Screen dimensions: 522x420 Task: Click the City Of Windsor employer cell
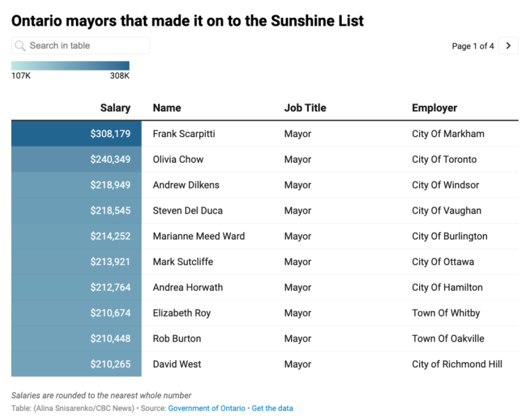pos(445,185)
